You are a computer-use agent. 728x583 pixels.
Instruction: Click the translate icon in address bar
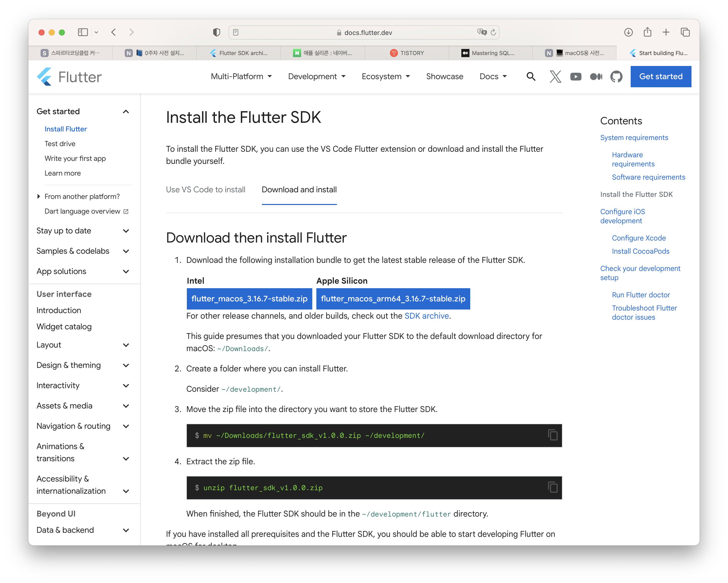(482, 32)
